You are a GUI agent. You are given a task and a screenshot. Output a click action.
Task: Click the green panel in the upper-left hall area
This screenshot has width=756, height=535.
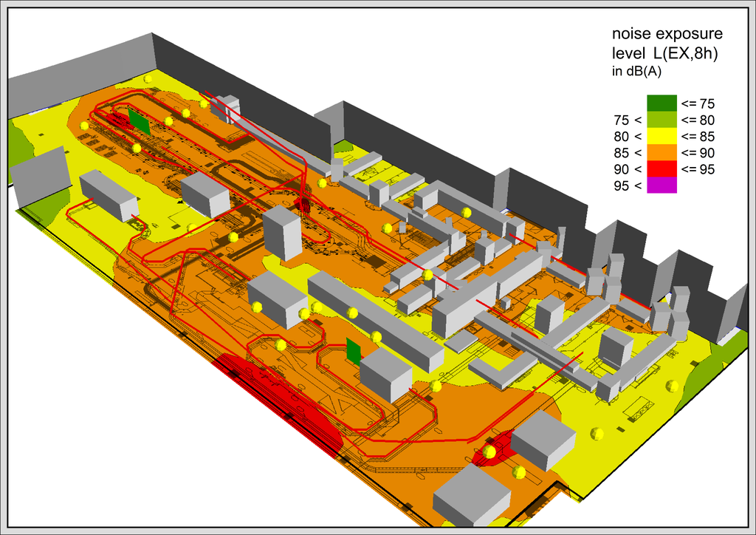click(x=139, y=121)
